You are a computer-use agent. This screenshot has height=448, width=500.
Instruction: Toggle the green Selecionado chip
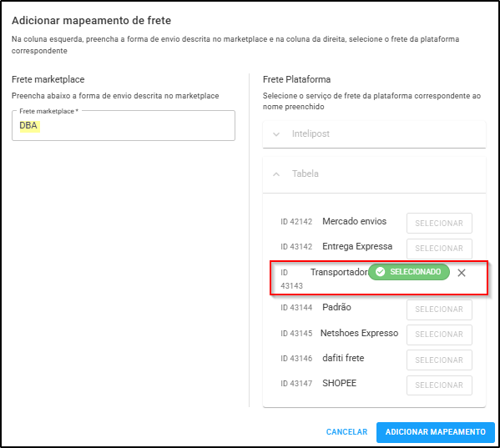tap(409, 272)
